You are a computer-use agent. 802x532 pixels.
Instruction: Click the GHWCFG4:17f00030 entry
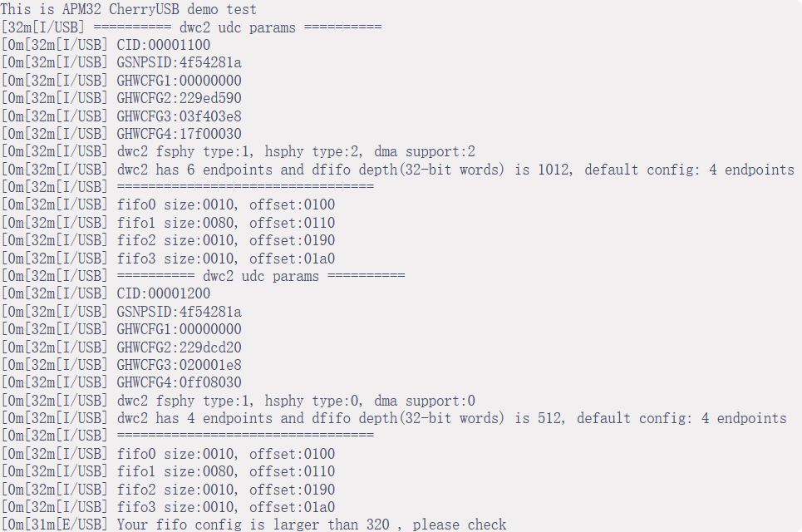tap(179, 134)
